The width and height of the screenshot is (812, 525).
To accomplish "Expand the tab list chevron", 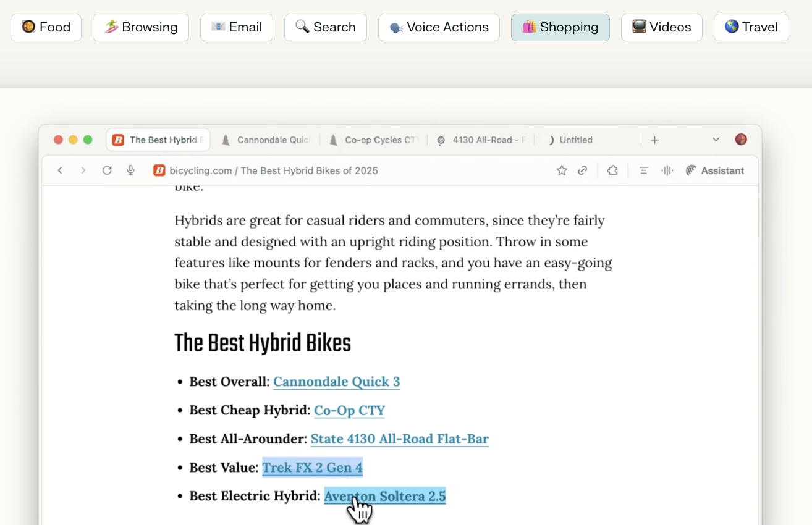I will tap(716, 140).
